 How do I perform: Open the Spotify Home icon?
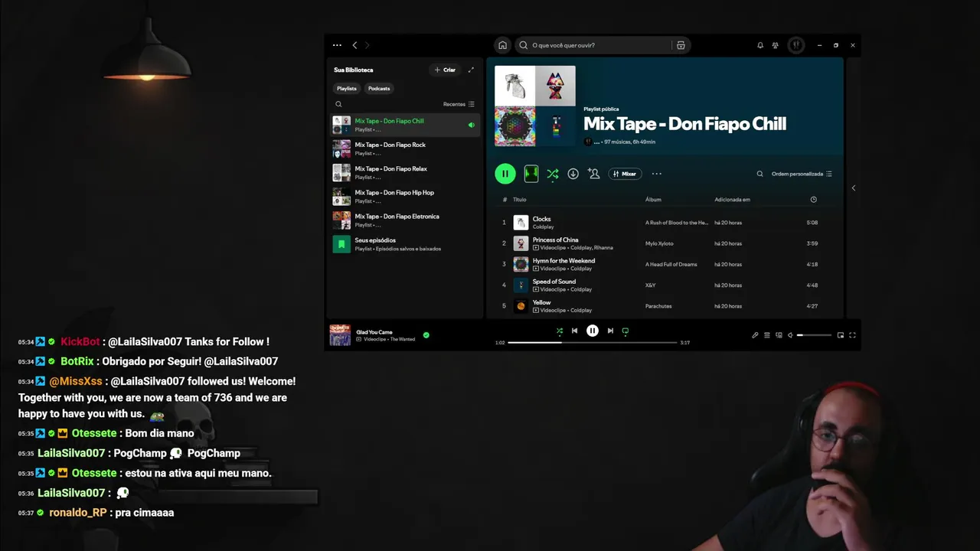pyautogui.click(x=502, y=45)
